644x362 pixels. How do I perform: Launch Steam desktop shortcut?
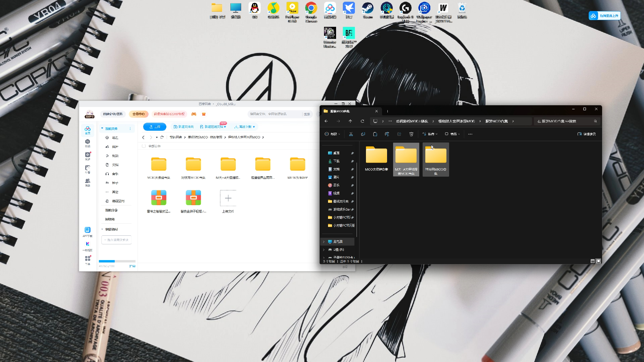tap(368, 10)
